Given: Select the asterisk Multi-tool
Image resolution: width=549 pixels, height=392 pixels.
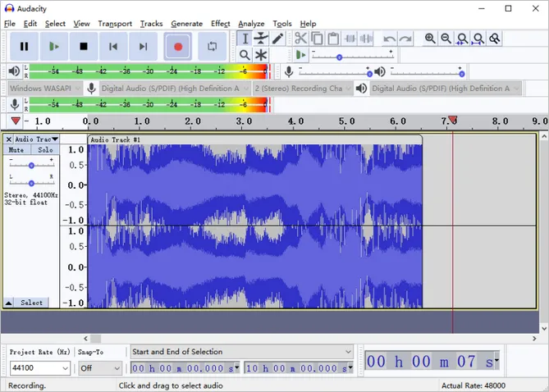Looking at the screenshot, I should click(261, 55).
